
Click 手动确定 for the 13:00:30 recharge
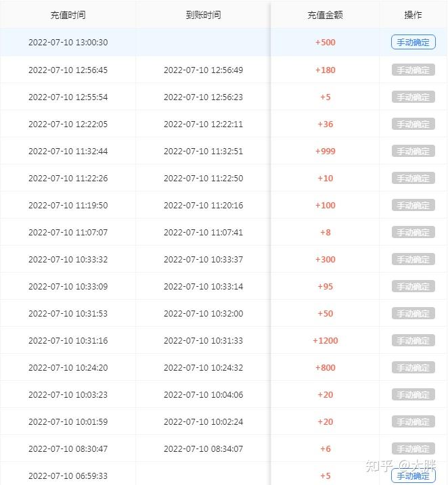(413, 43)
